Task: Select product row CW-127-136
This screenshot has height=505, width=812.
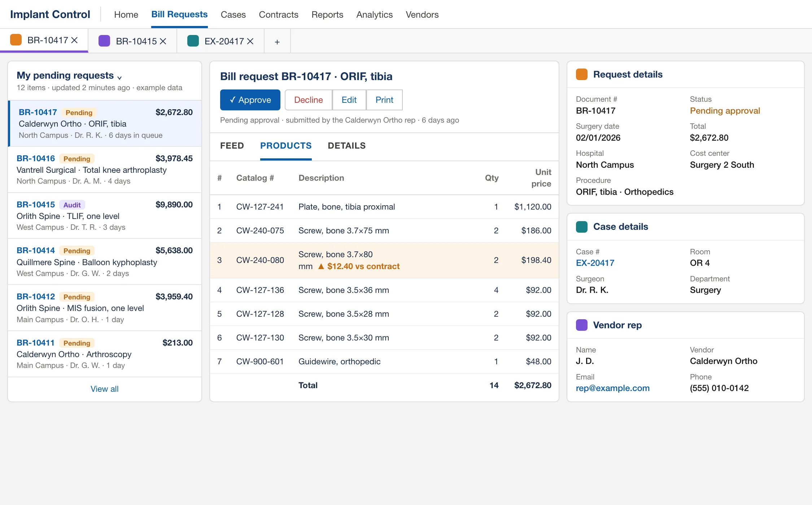Action: tap(384, 290)
